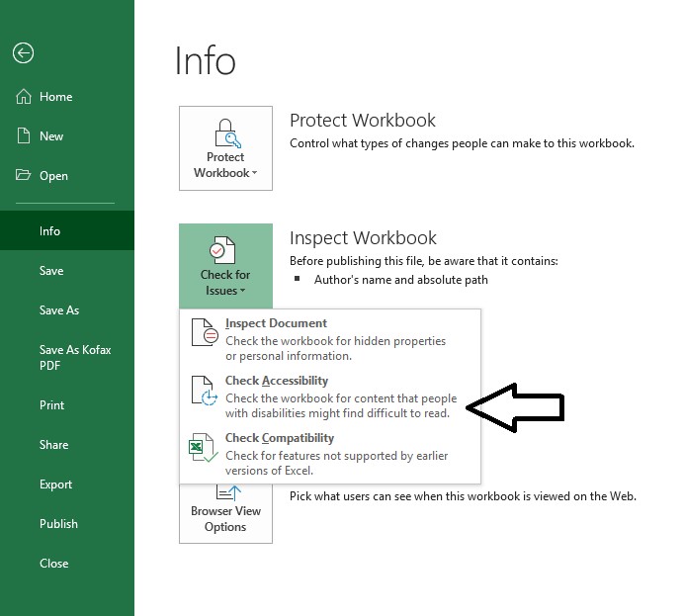Go to Home in the sidebar
Viewport: 684px width, 616px height.
tap(67, 97)
